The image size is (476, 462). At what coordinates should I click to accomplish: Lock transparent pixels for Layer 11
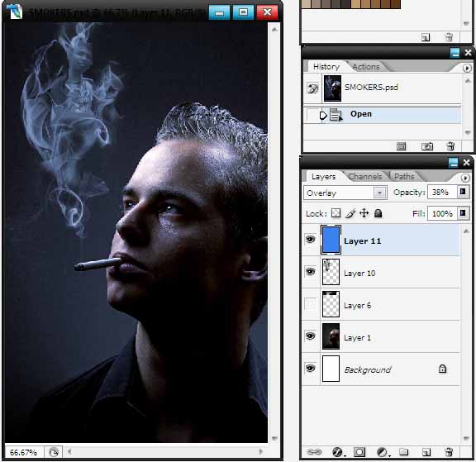click(336, 213)
